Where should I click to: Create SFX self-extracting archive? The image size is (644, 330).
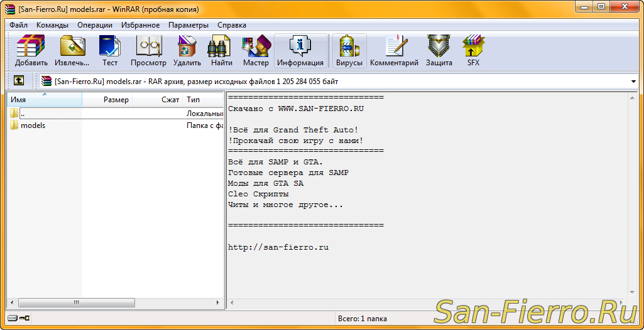coord(473,50)
